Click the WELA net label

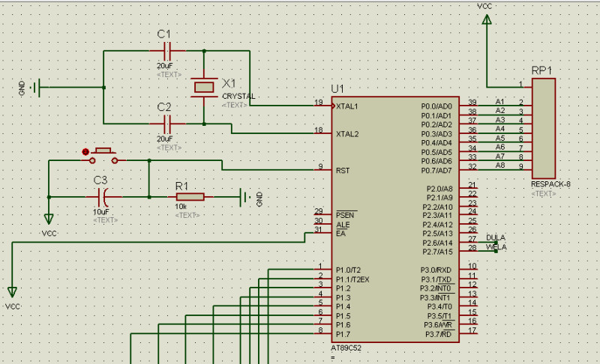tap(496, 247)
